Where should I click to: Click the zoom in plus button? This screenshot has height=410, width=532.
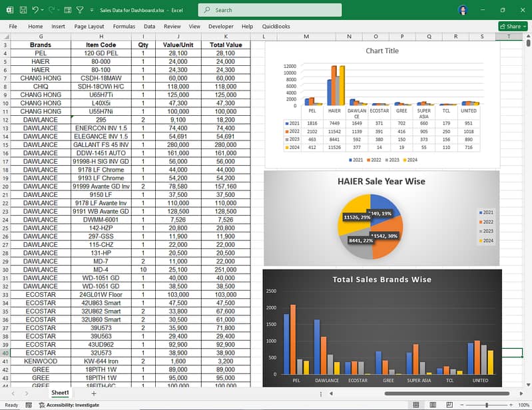click(x=511, y=405)
